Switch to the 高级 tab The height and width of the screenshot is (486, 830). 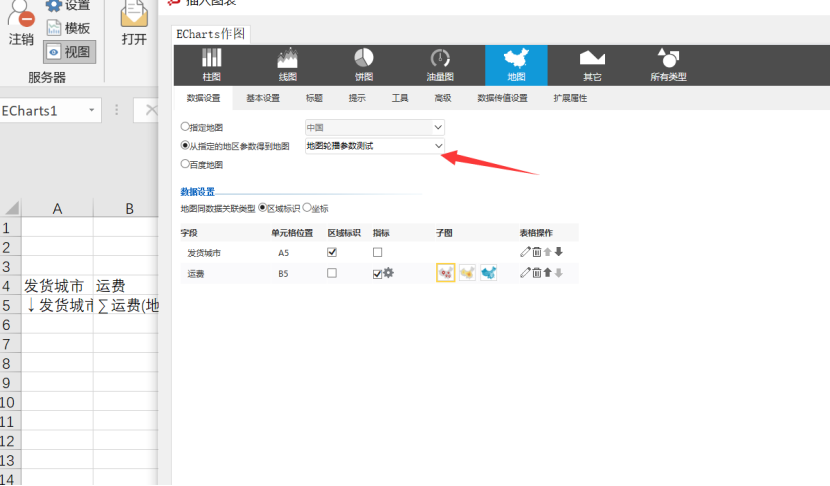[x=443, y=98]
